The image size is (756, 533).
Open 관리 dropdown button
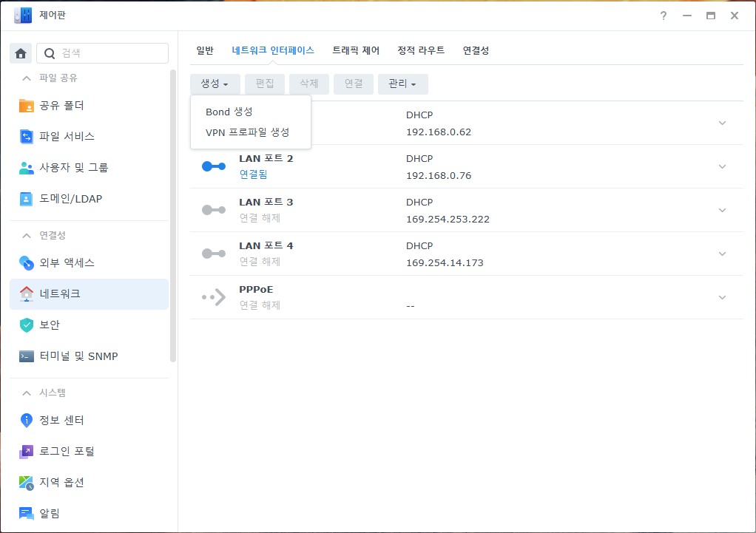(x=402, y=84)
